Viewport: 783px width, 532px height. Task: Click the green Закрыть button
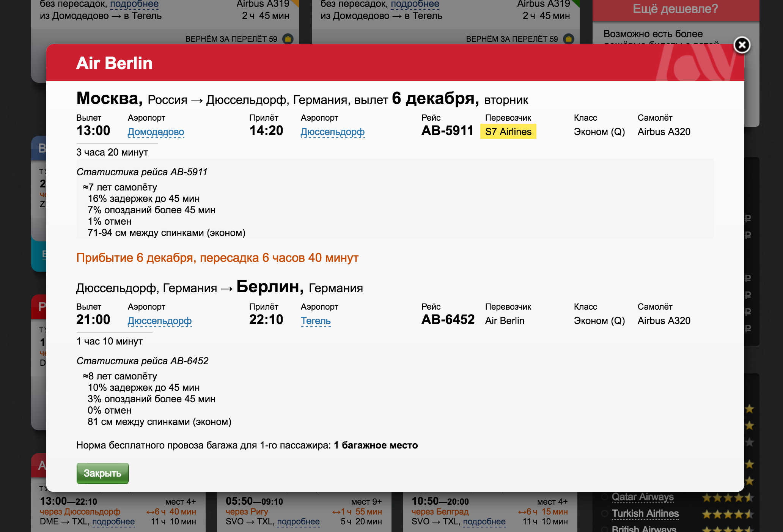pos(102,473)
